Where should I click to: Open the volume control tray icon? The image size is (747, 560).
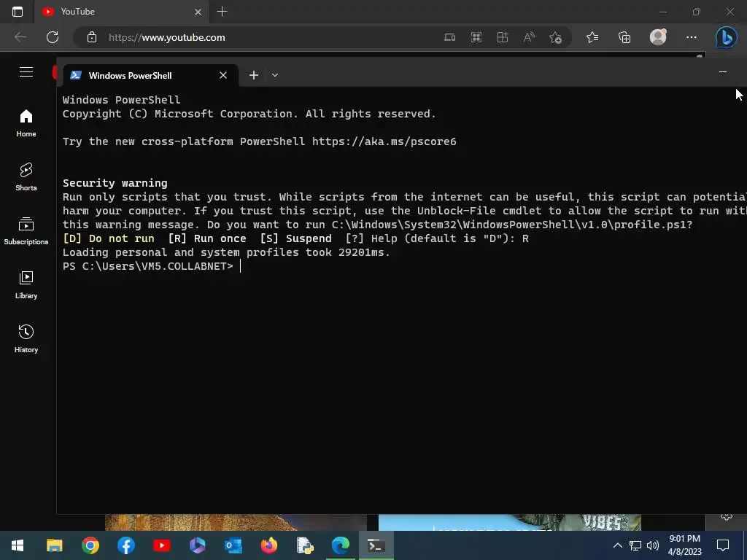coord(652,545)
